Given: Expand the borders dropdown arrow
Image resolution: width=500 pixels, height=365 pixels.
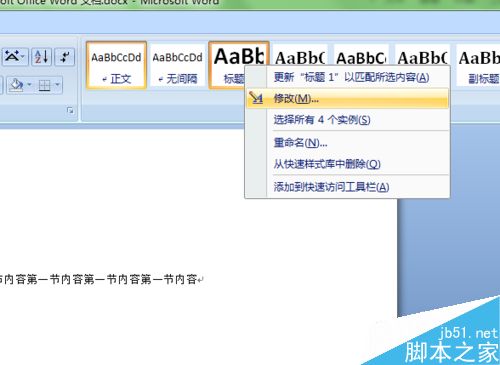Looking at the screenshot, I should click(x=57, y=85).
